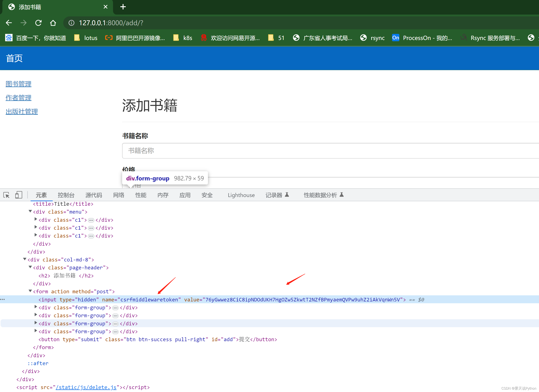Click the 图书管理 sidebar link
This screenshot has width=539, height=392.
19,84
